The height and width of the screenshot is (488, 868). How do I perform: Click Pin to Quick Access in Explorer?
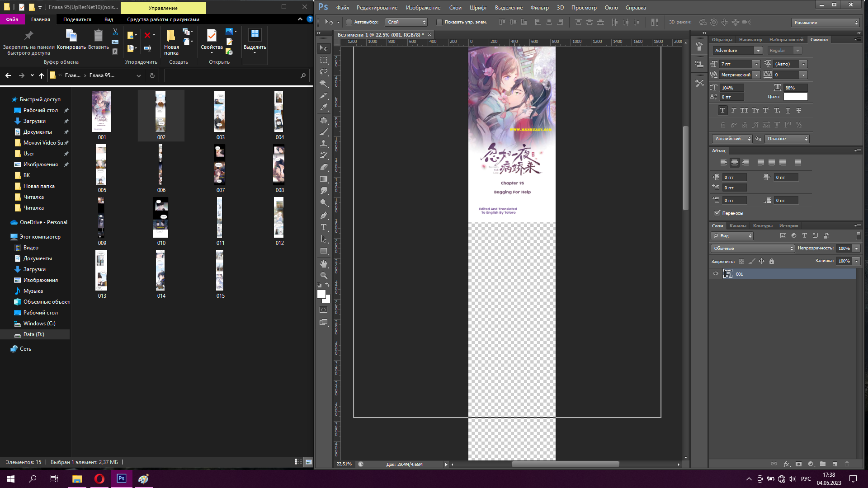[x=28, y=43]
